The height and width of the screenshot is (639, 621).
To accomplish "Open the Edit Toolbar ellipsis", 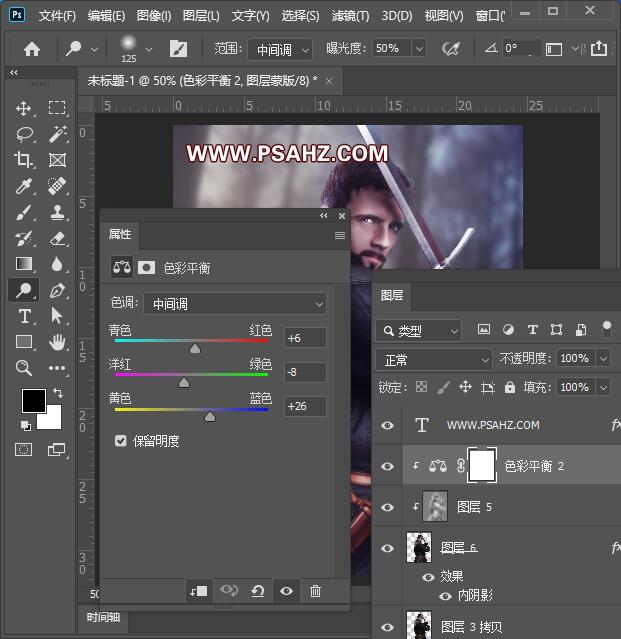I will coord(57,368).
